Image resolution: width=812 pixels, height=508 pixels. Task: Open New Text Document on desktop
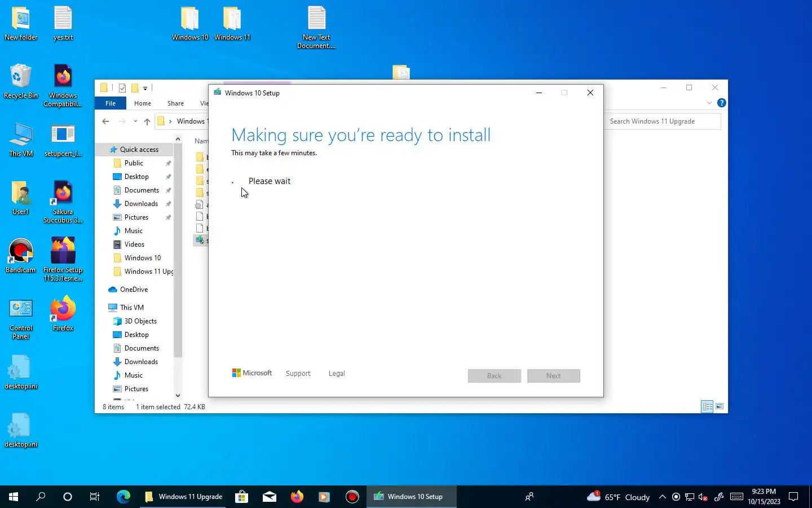[x=316, y=28]
